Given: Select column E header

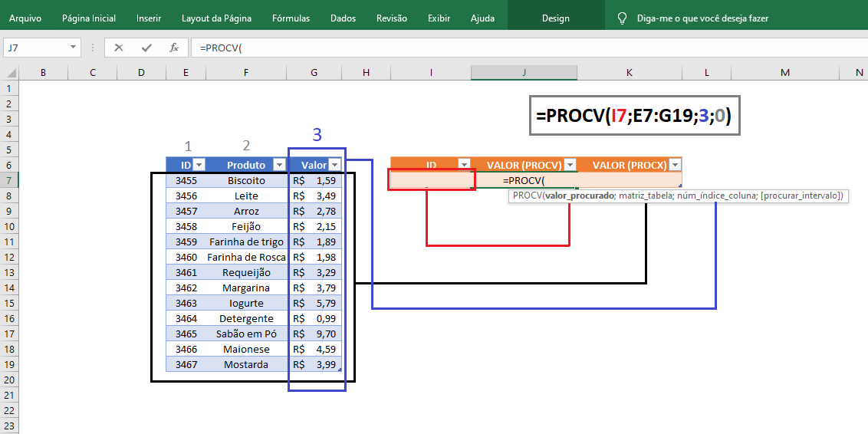Looking at the screenshot, I should pos(186,73).
